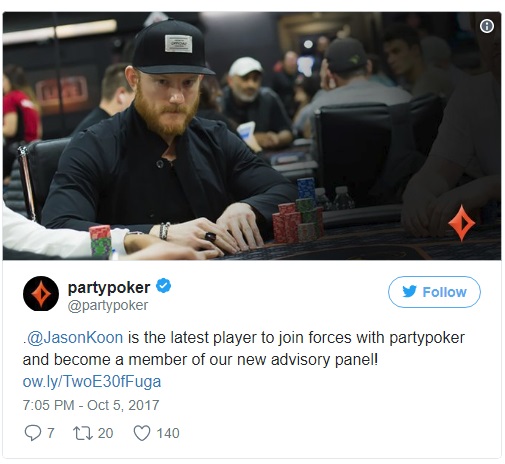The height and width of the screenshot is (464, 505).
Task: Retweet using the arrows icon
Action: point(83,433)
